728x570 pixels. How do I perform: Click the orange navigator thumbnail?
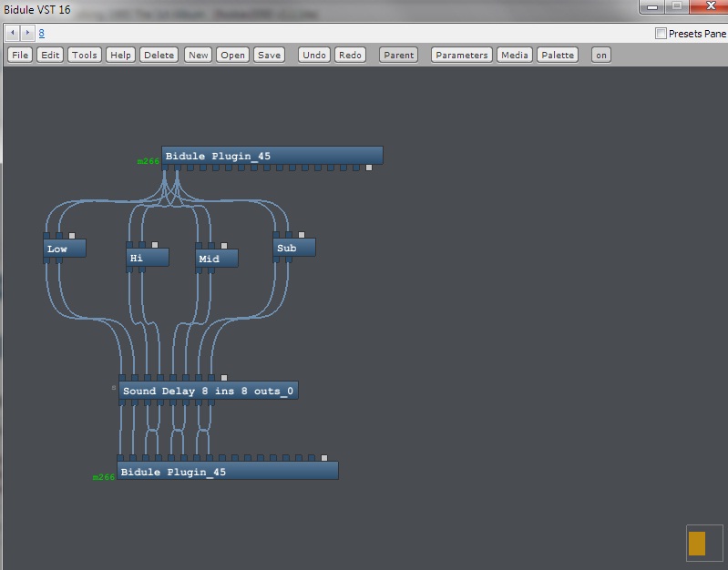pyautogui.click(x=697, y=544)
